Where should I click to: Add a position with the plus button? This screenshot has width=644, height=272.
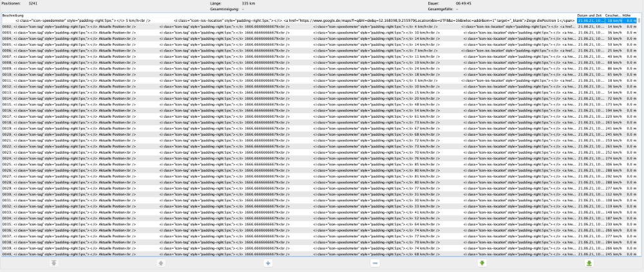pyautogui.click(x=268, y=264)
